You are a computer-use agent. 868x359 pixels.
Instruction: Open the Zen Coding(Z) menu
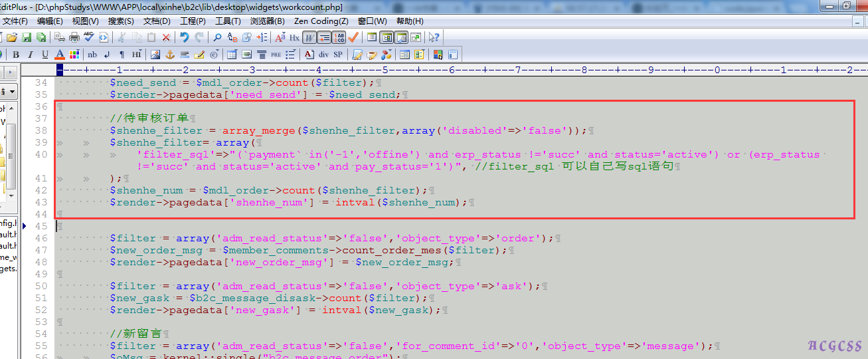click(x=321, y=21)
